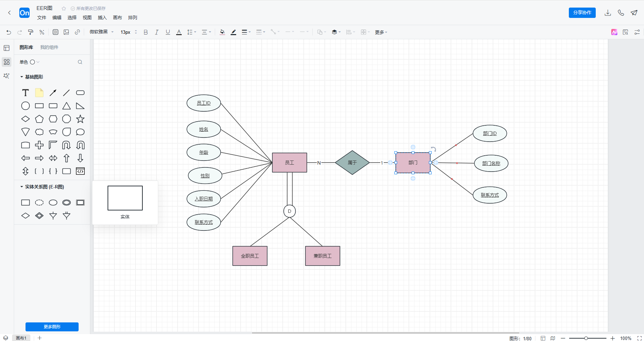Select the 属于 diamond relationship shape
Viewport: 644px width, 341px height.
tap(352, 163)
